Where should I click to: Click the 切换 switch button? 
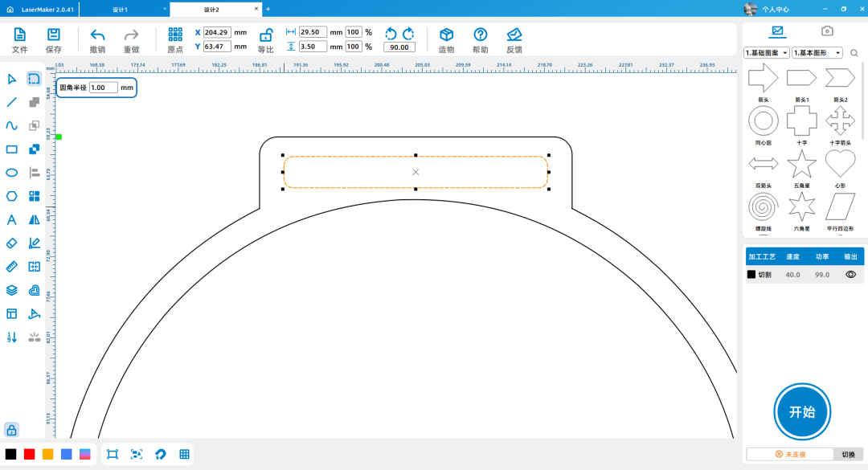[848, 455]
